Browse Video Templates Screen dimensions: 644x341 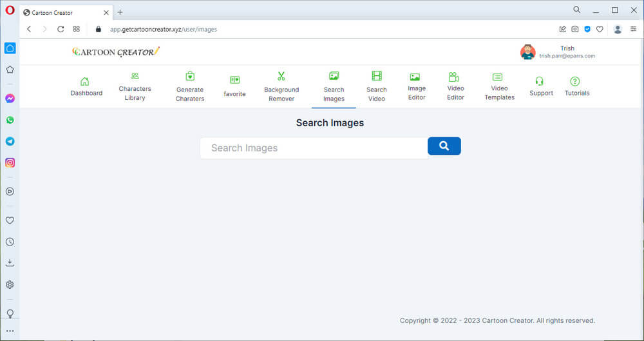tap(500, 86)
